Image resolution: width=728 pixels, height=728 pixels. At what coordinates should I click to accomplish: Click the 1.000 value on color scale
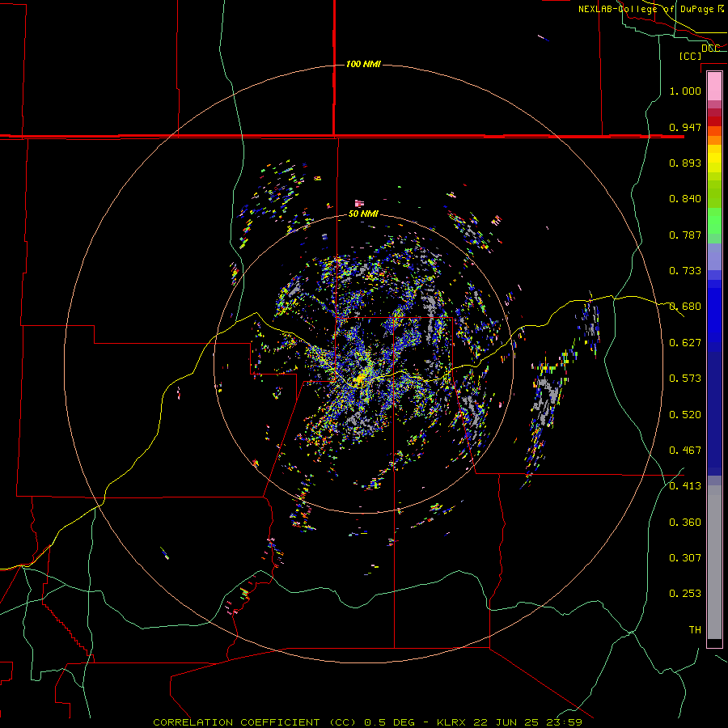685,91
